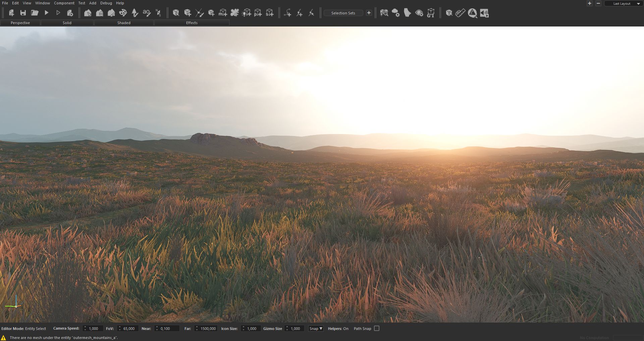Screen dimensions: 644x341
Task: Add a new light entity from the toolbar
Action: tap(247, 13)
